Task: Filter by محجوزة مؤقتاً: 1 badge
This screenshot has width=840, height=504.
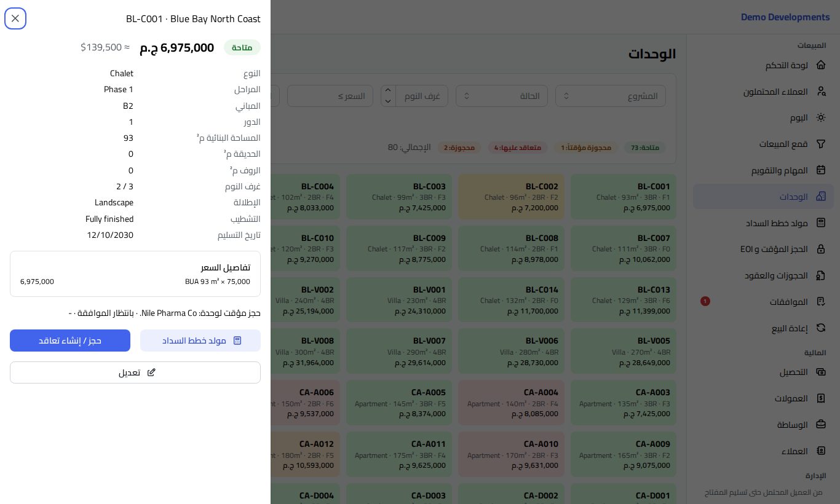Action: (x=586, y=148)
